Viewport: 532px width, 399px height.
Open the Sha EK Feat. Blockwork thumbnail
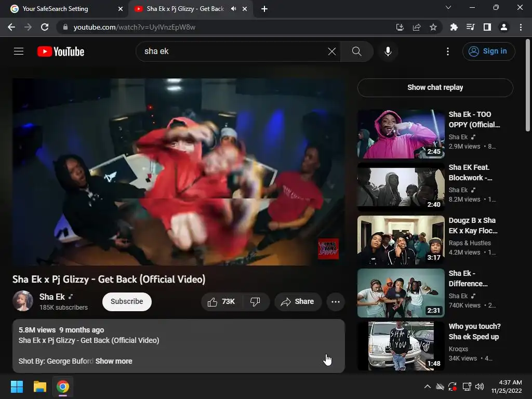pos(401,187)
